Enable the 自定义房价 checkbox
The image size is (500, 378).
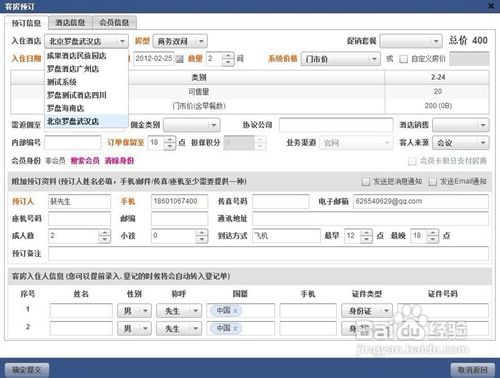click(403, 59)
